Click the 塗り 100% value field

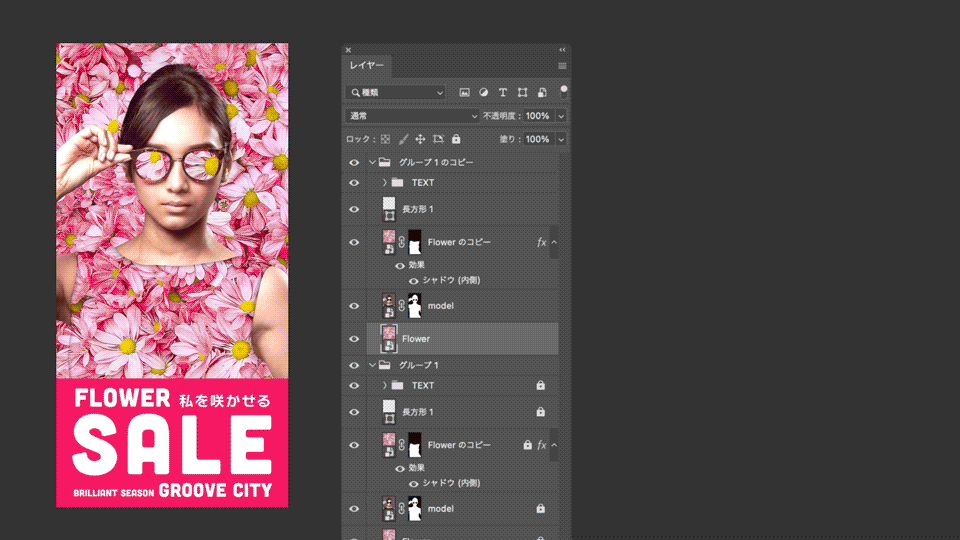tap(538, 140)
